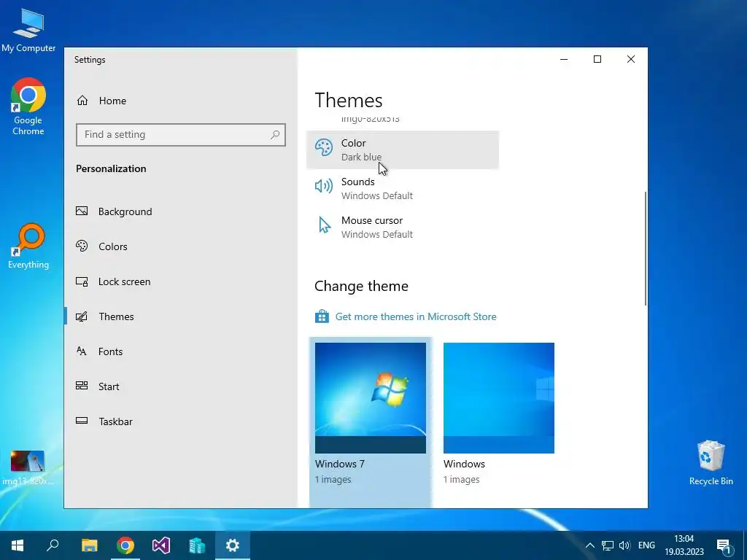Click the volume tray icon
747x560 pixels.
[624, 545]
